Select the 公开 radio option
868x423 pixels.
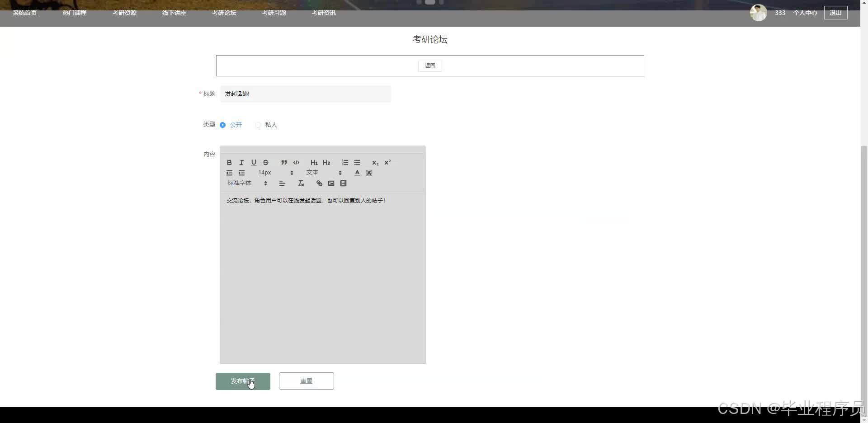(x=231, y=125)
